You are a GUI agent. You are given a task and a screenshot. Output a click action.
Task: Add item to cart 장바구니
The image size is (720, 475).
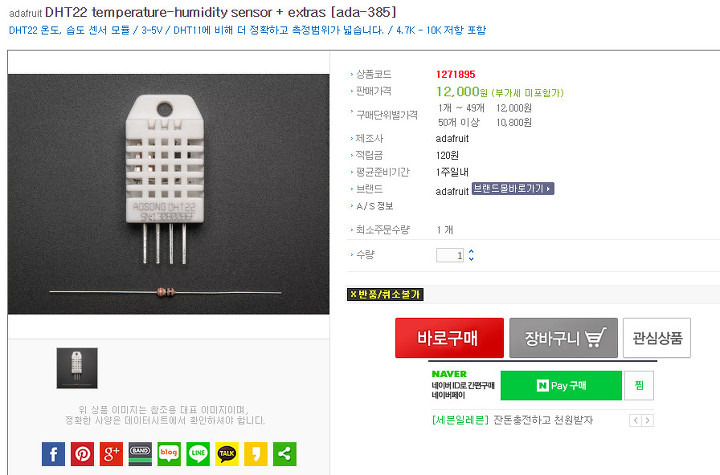coord(563,338)
